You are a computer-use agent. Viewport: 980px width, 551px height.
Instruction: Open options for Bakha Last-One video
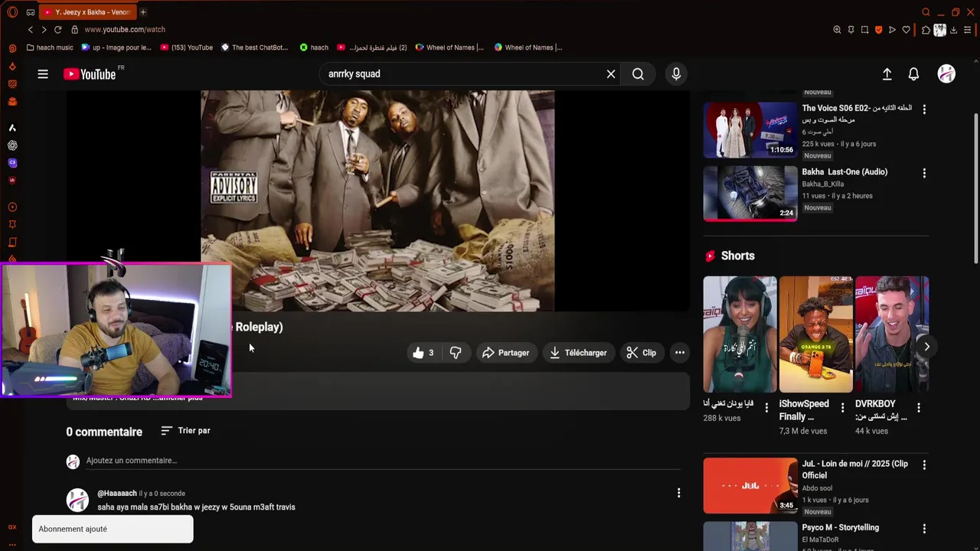pos(924,174)
